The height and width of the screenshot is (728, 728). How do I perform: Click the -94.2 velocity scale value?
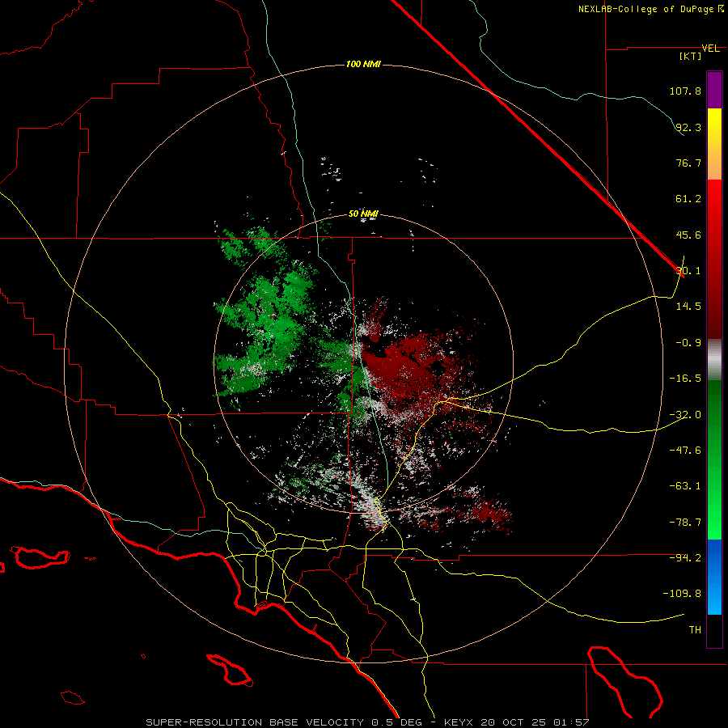pyautogui.click(x=685, y=558)
